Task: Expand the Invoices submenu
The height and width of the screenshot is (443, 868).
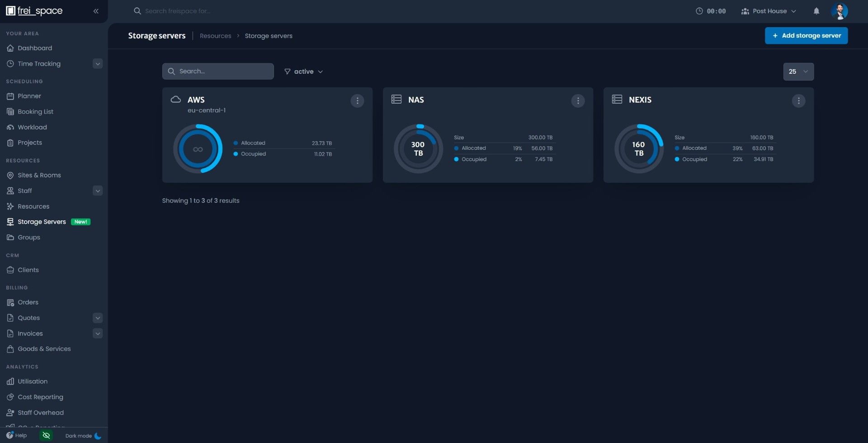Action: click(x=98, y=333)
